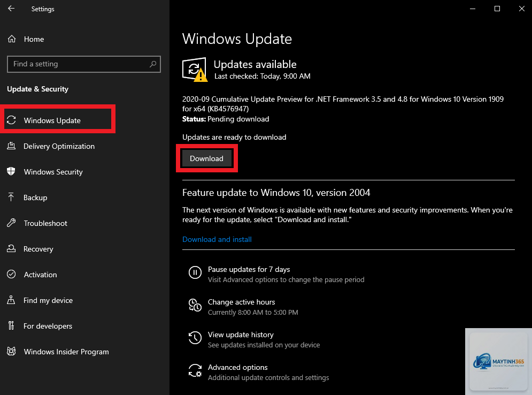Viewport: 532px width, 395px height.
Task: Open Advanced options for updates
Action: (x=237, y=367)
